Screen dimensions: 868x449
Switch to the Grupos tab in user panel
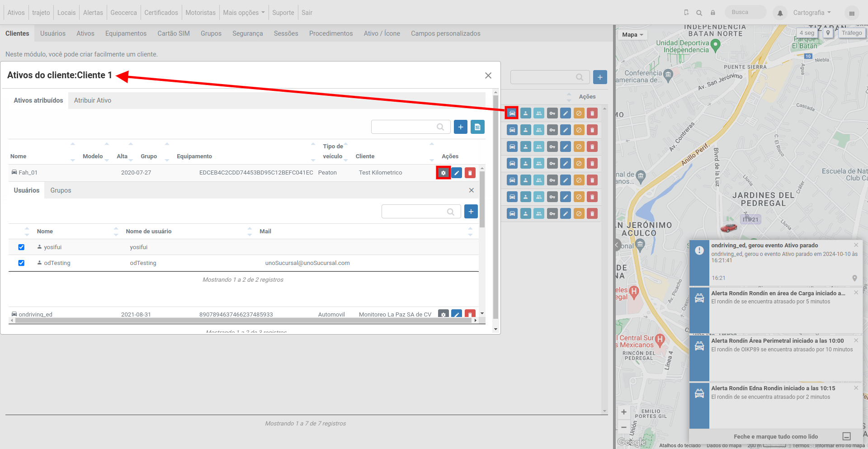[x=61, y=190]
